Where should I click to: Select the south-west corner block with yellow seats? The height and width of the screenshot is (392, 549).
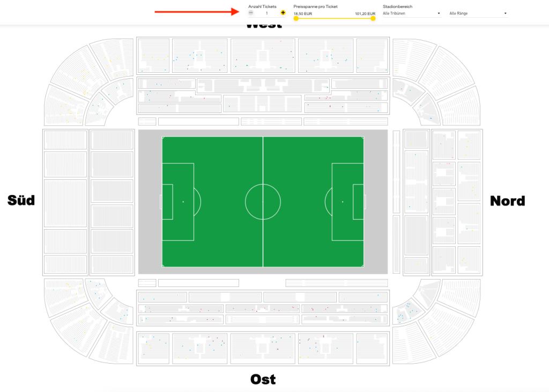(x=66, y=105)
